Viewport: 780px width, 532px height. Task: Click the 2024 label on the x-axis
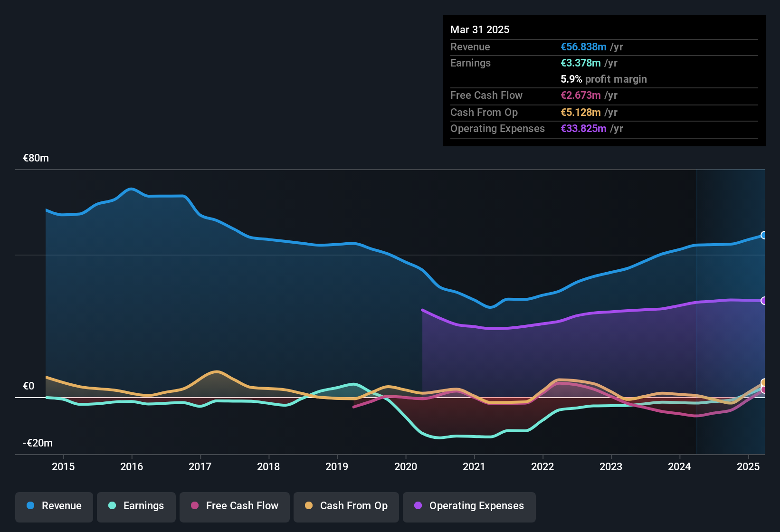tap(679, 466)
